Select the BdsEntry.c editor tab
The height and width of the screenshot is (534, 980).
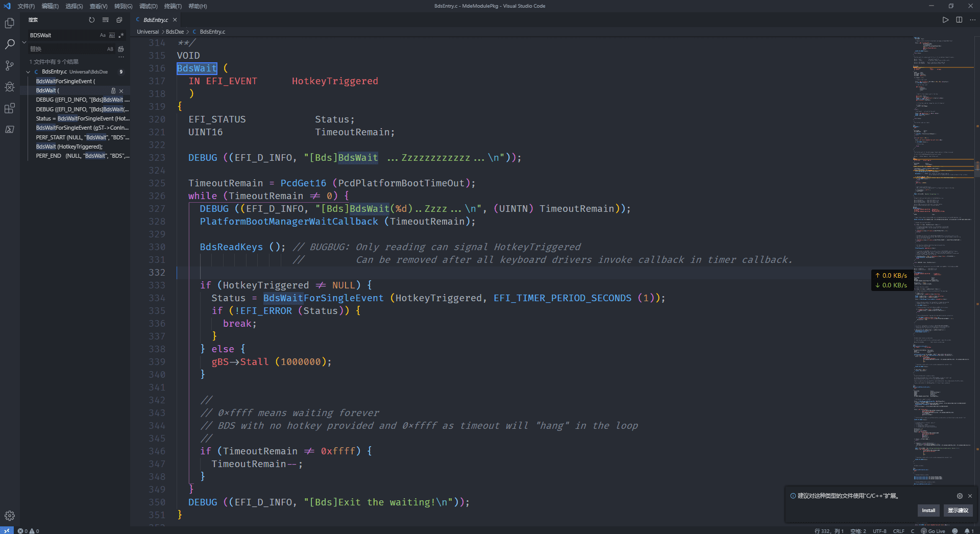click(x=156, y=20)
